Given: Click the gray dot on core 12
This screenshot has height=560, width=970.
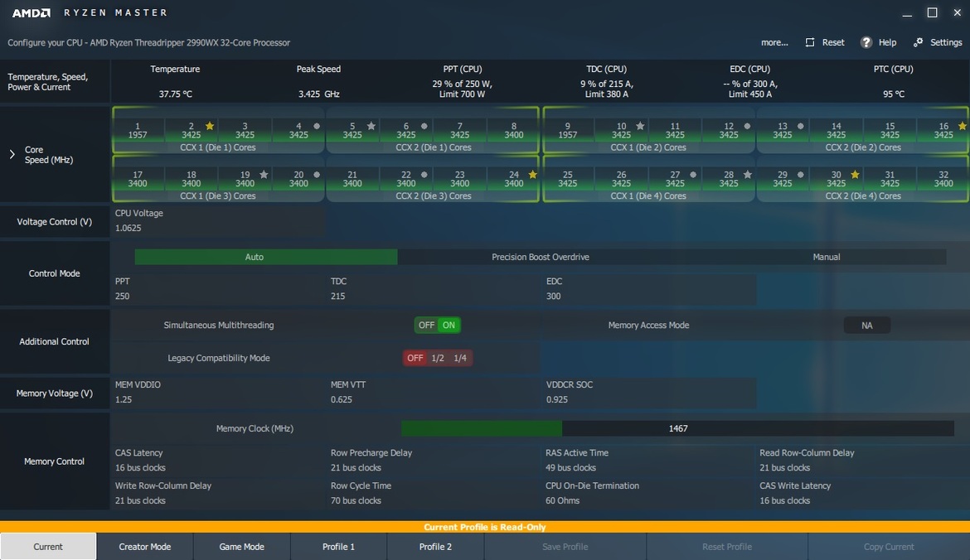Looking at the screenshot, I should tap(747, 126).
